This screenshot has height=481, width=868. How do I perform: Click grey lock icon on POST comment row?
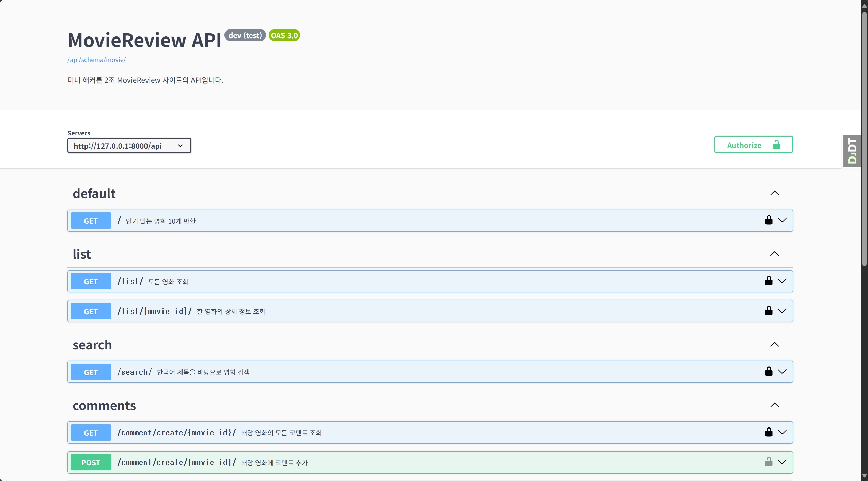click(769, 462)
